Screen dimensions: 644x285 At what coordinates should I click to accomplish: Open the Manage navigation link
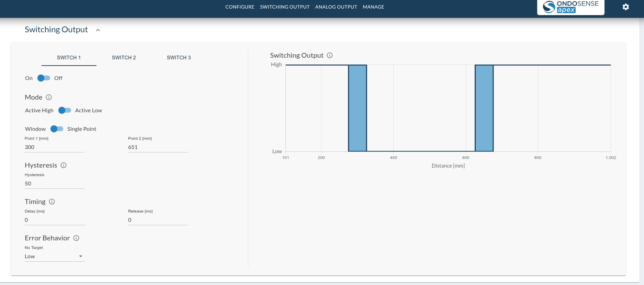point(373,7)
